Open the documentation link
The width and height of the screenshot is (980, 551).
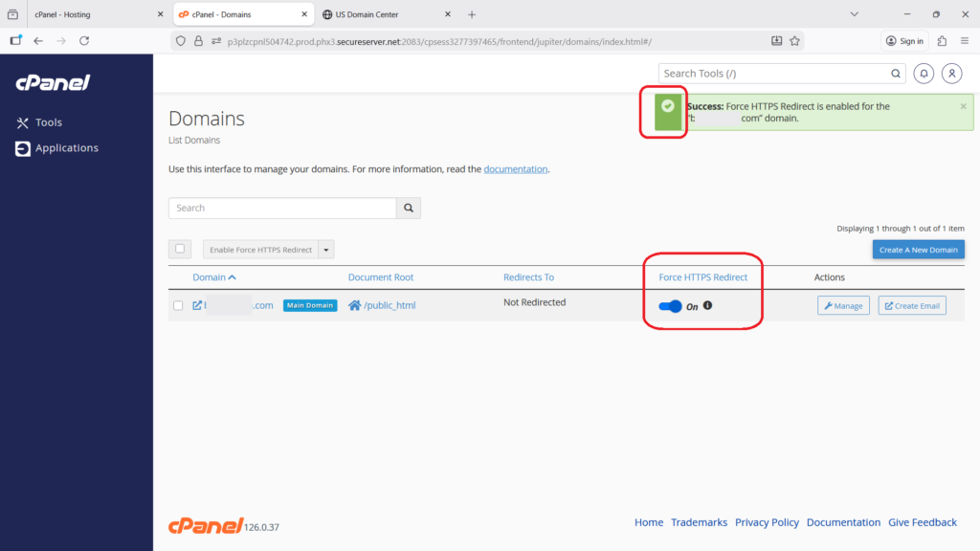(515, 169)
